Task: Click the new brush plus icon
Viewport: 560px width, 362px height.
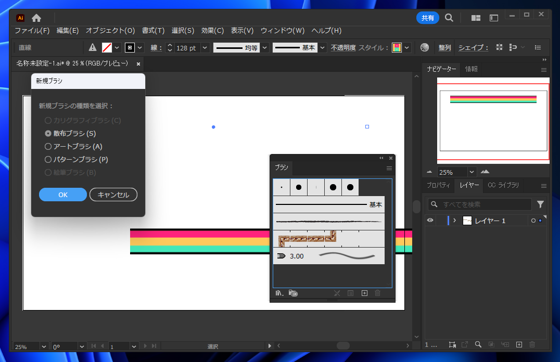Action: pyautogui.click(x=364, y=293)
